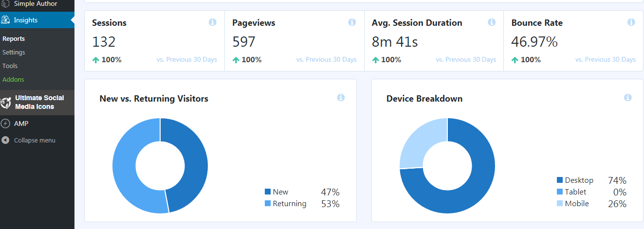The height and width of the screenshot is (229, 644).
Task: Click the Avg. Session Duration info icon
Action: (x=492, y=22)
